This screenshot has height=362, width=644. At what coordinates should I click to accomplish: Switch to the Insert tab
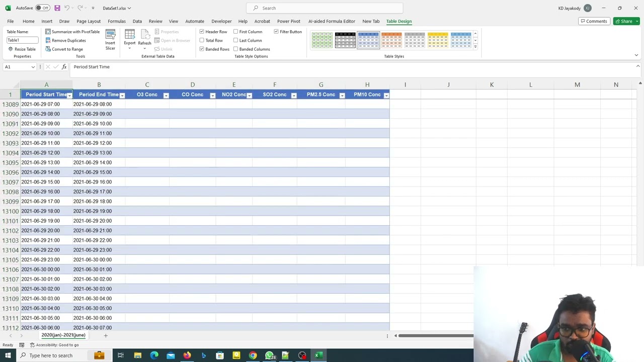(x=47, y=21)
